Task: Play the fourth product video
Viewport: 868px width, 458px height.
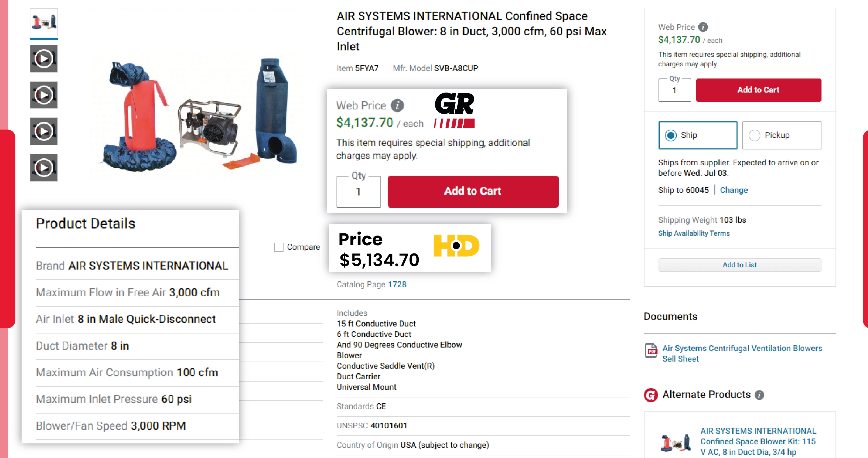Action: 43,167
